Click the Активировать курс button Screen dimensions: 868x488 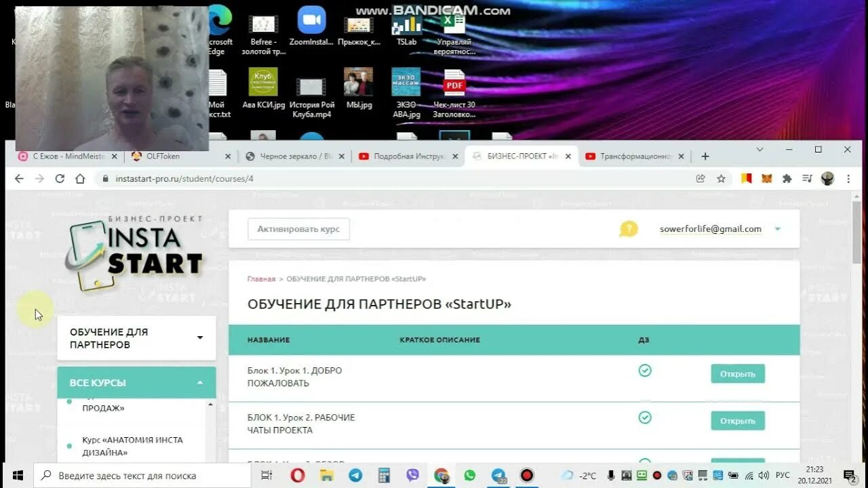tap(298, 229)
